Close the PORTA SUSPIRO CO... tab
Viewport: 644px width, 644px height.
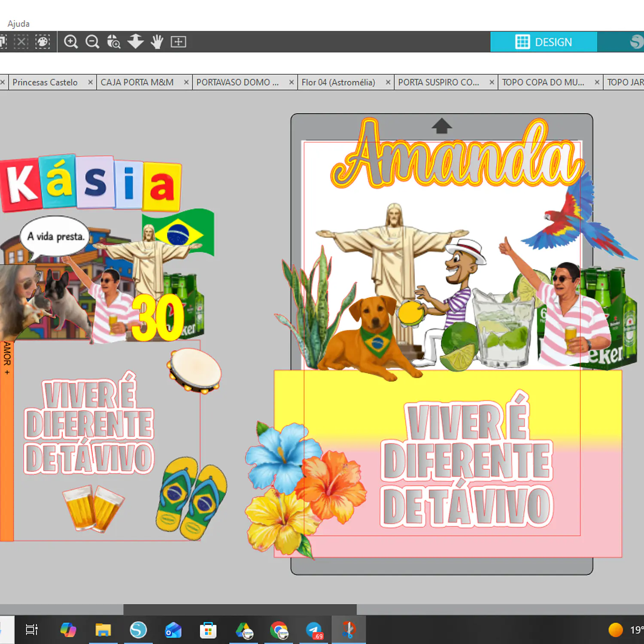coord(492,82)
